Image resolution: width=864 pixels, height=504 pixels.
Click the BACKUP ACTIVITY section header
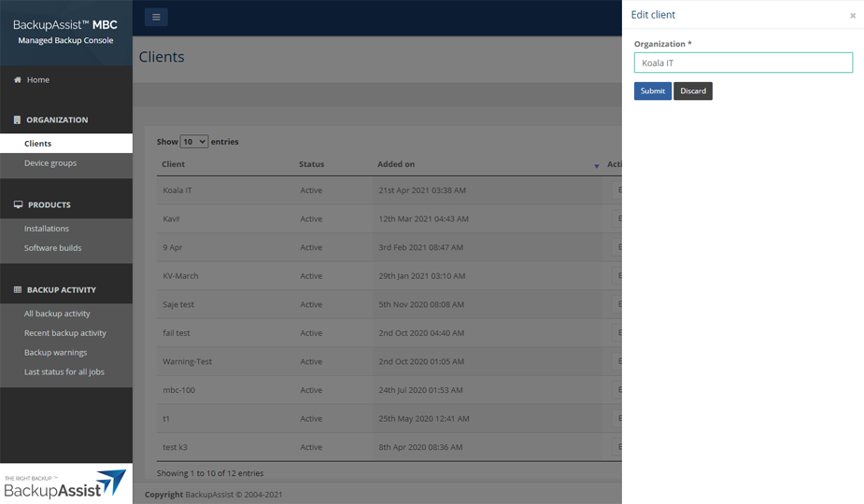(x=61, y=289)
